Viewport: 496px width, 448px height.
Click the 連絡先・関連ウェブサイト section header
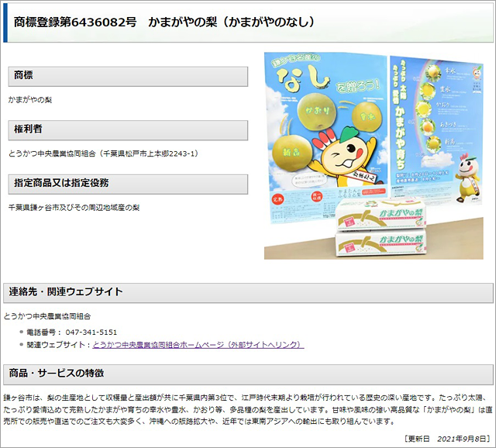click(248, 293)
